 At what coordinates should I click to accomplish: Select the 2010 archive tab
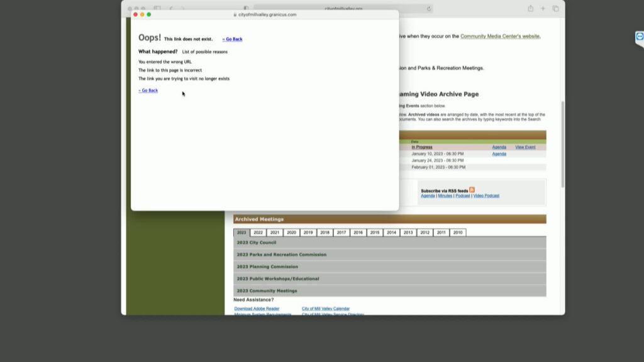458,233
